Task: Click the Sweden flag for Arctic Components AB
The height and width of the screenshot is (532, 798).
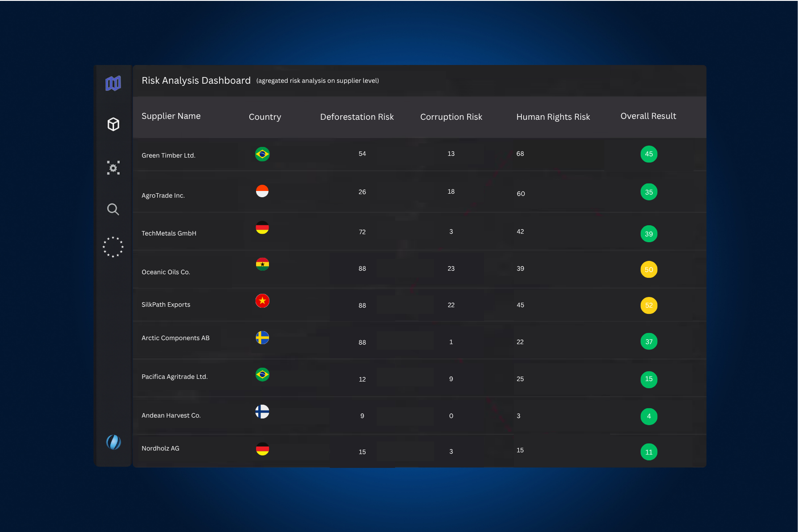Action: (x=262, y=337)
